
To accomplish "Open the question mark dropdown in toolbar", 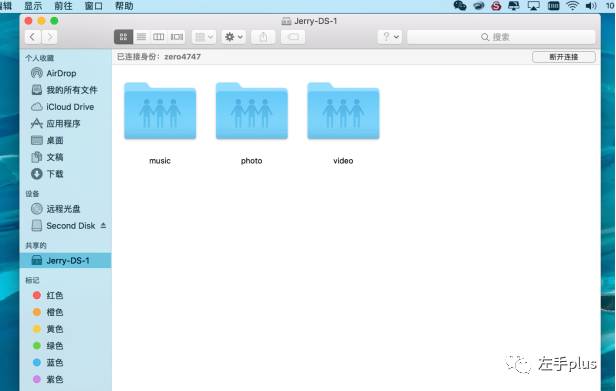I will (390, 37).
